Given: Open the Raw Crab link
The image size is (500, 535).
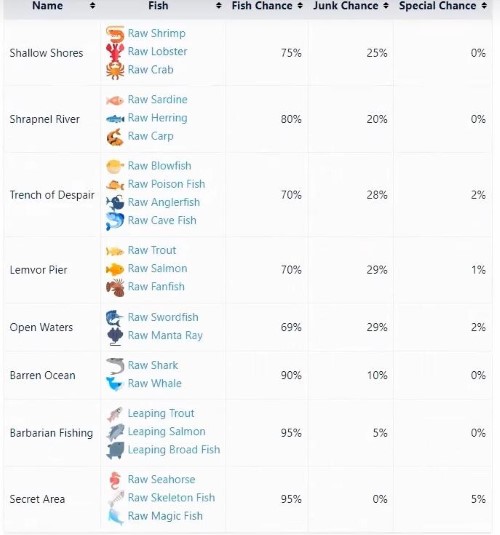Looking at the screenshot, I should point(151,70).
